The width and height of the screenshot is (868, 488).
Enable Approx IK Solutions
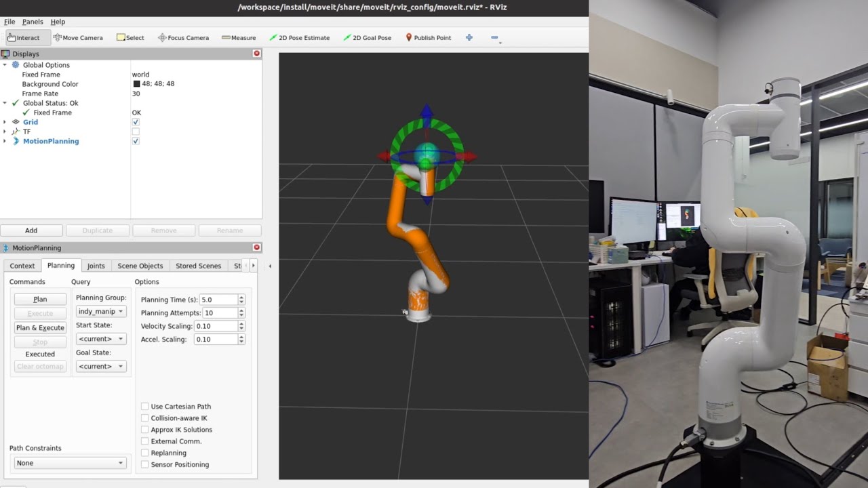coord(144,430)
